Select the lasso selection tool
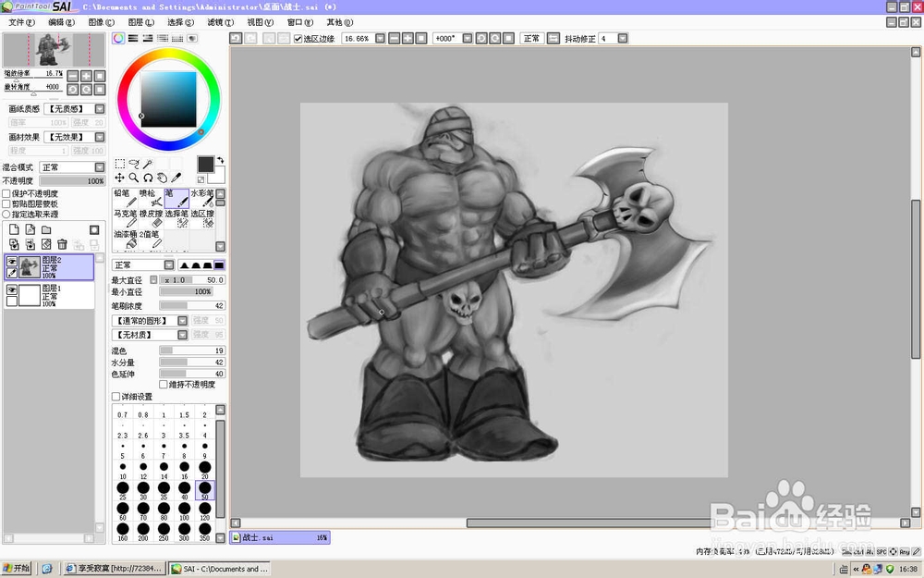The width and height of the screenshot is (924, 578). point(134,164)
